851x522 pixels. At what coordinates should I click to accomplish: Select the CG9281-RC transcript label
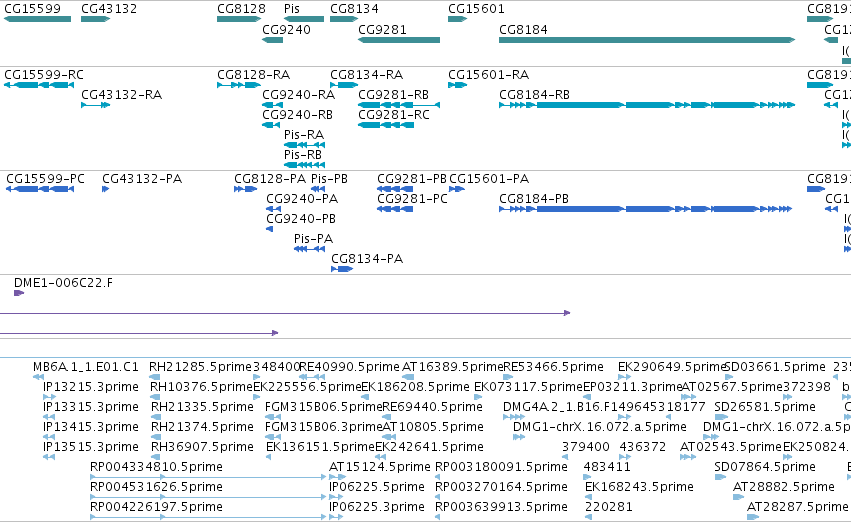(x=393, y=114)
